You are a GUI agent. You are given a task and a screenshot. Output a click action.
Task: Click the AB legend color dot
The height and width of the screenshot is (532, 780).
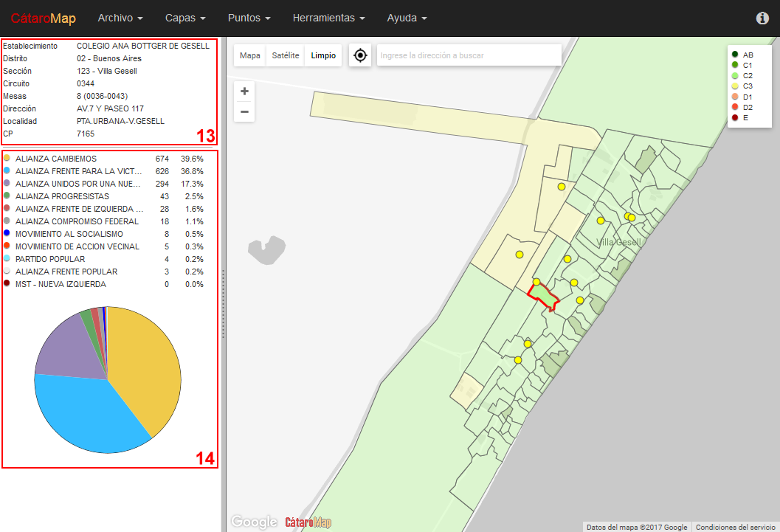[735, 55]
